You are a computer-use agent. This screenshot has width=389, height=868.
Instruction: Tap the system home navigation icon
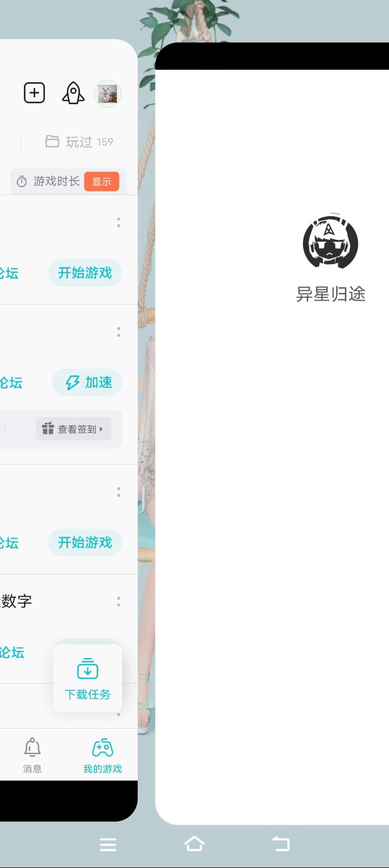pos(194,844)
